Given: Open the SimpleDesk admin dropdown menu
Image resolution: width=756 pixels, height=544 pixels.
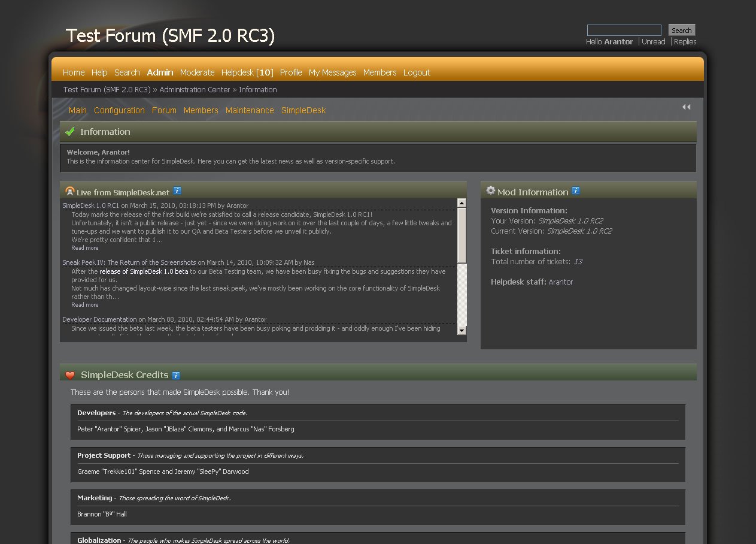Looking at the screenshot, I should 303,110.
